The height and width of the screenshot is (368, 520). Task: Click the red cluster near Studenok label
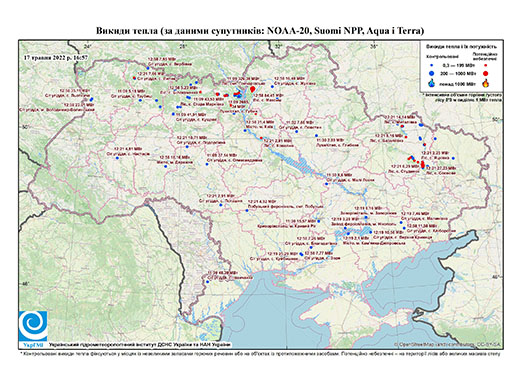(423, 164)
